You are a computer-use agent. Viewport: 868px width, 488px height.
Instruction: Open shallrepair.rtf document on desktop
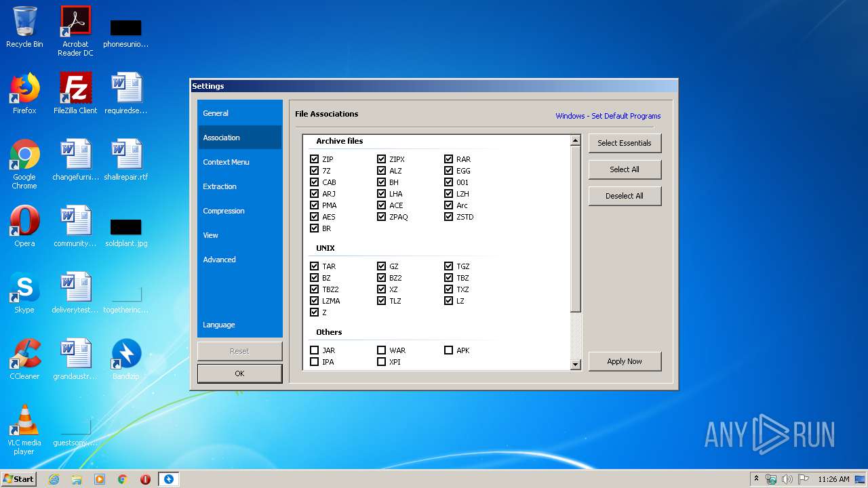tap(126, 160)
